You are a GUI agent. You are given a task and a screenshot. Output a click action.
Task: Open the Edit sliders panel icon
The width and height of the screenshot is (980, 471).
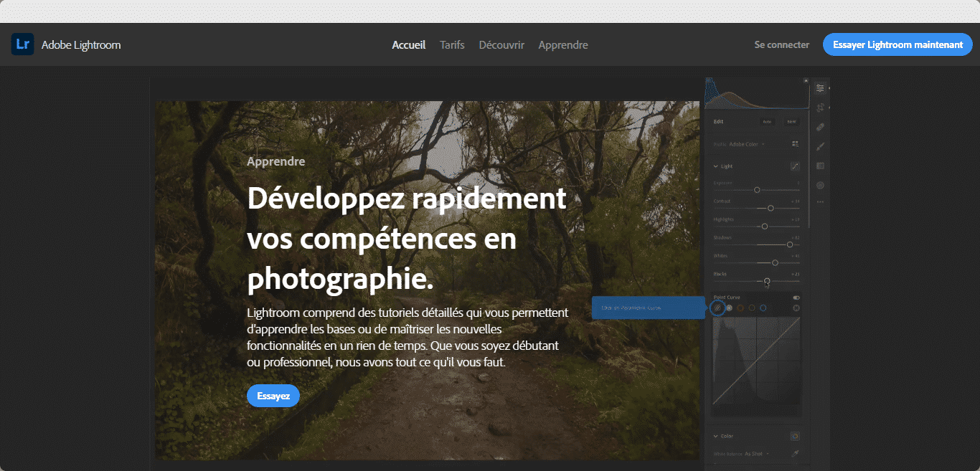point(820,88)
